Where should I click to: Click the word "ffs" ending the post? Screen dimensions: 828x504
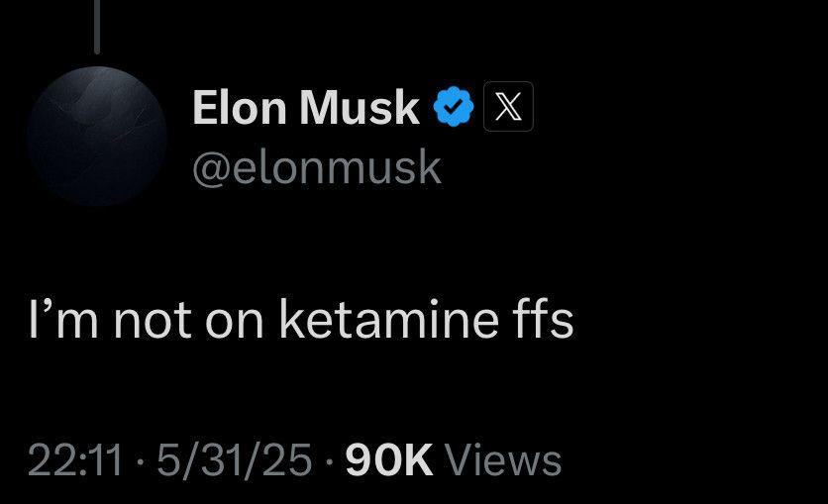pyautogui.click(x=543, y=319)
